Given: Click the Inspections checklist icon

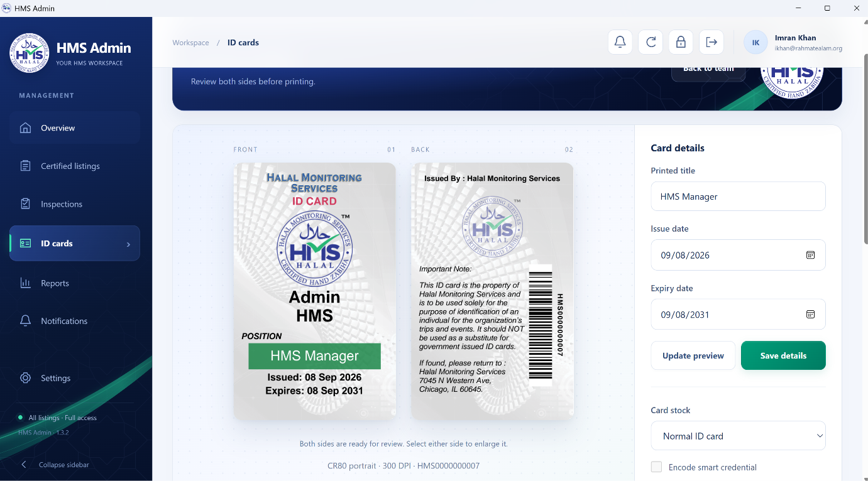Looking at the screenshot, I should (25, 204).
